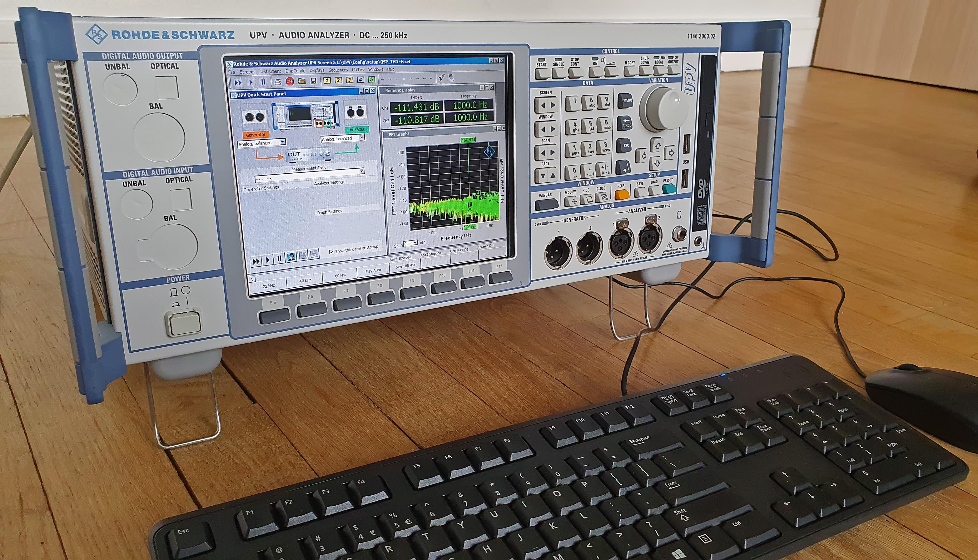Select 40 kHz softkey
The height and width of the screenshot is (560, 978).
click(x=305, y=280)
